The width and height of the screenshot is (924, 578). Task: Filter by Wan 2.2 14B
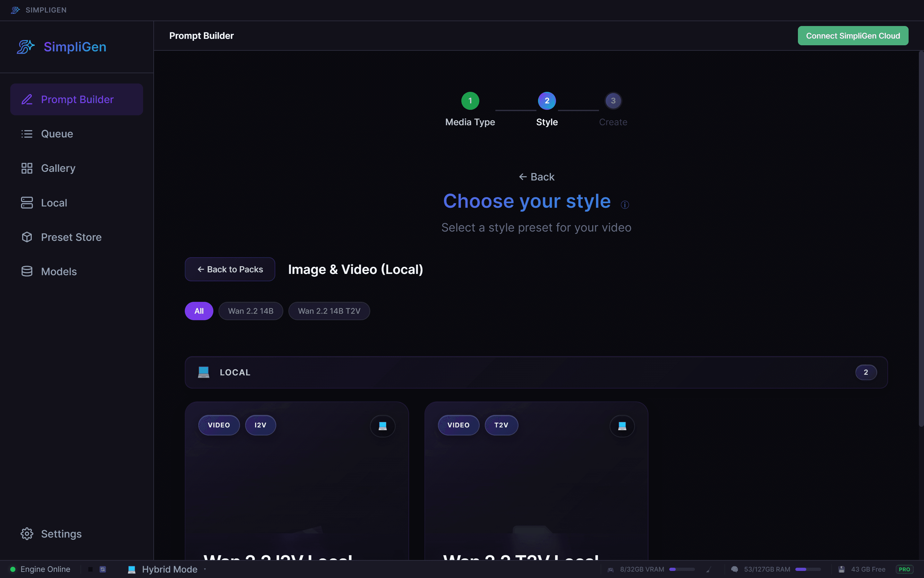251,311
